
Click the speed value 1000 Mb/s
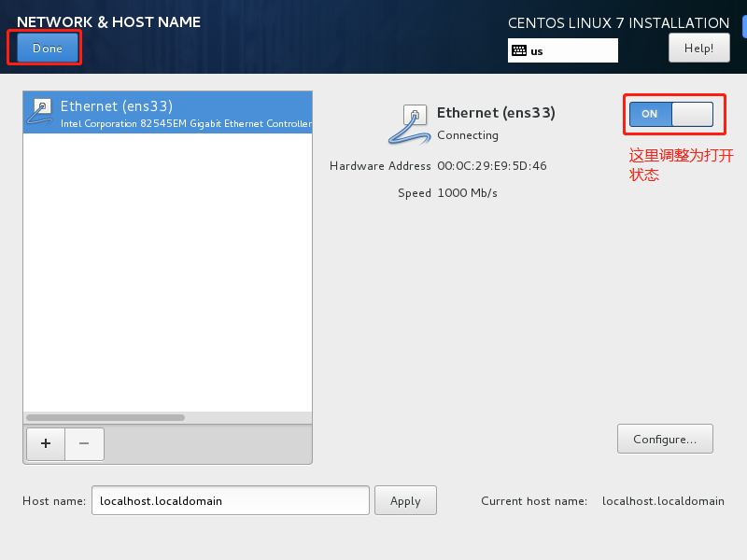(468, 193)
